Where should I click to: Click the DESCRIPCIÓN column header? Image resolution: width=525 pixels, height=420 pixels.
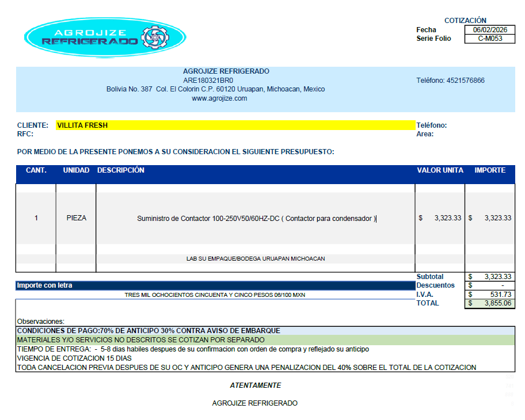[x=121, y=171]
